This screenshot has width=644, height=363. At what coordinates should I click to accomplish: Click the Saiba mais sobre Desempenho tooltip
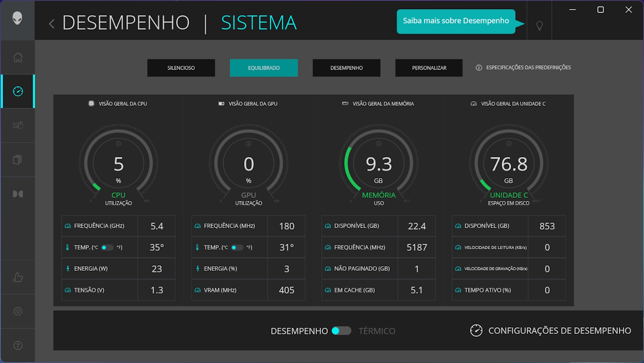click(x=456, y=21)
